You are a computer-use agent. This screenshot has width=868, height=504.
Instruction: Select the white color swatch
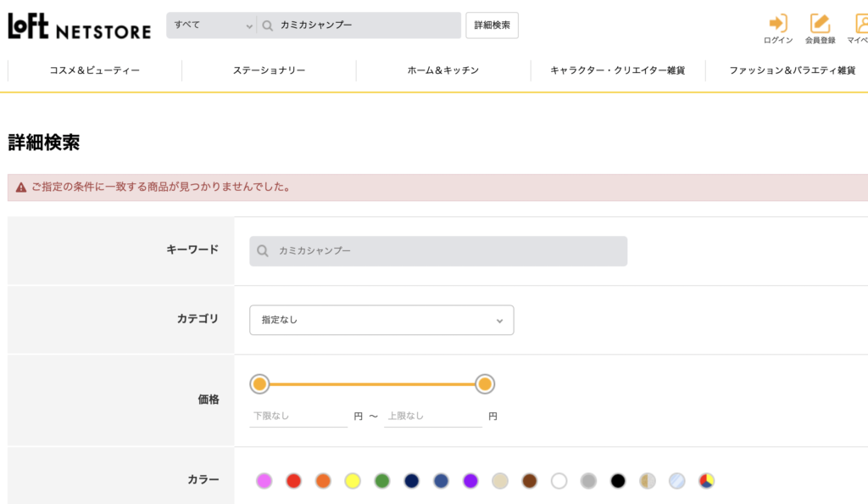pos(559,481)
